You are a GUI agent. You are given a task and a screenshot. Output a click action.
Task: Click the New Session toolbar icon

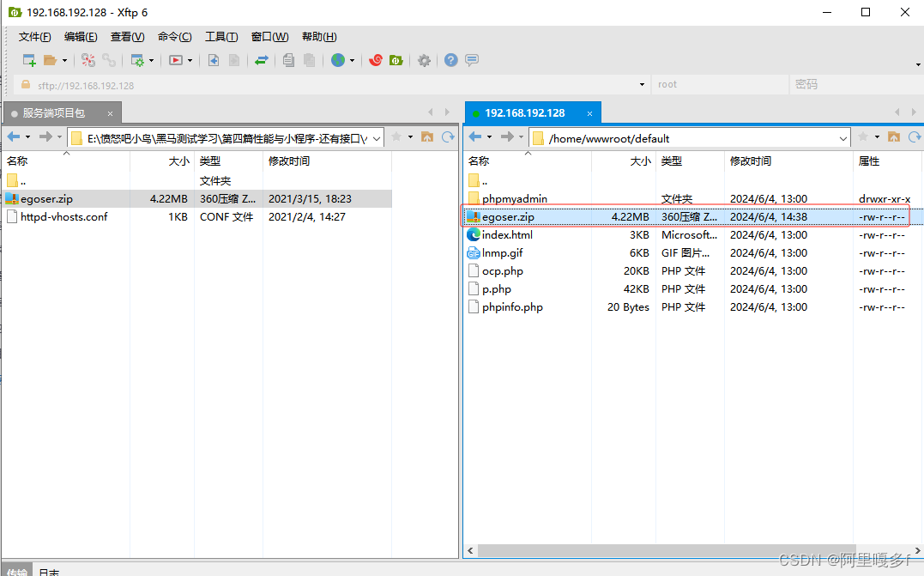(x=29, y=60)
